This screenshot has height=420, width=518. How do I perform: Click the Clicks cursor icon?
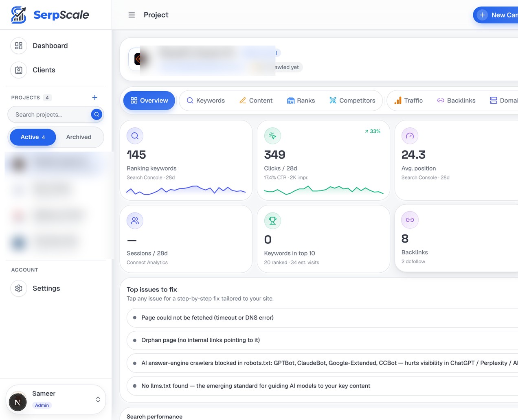point(272,136)
